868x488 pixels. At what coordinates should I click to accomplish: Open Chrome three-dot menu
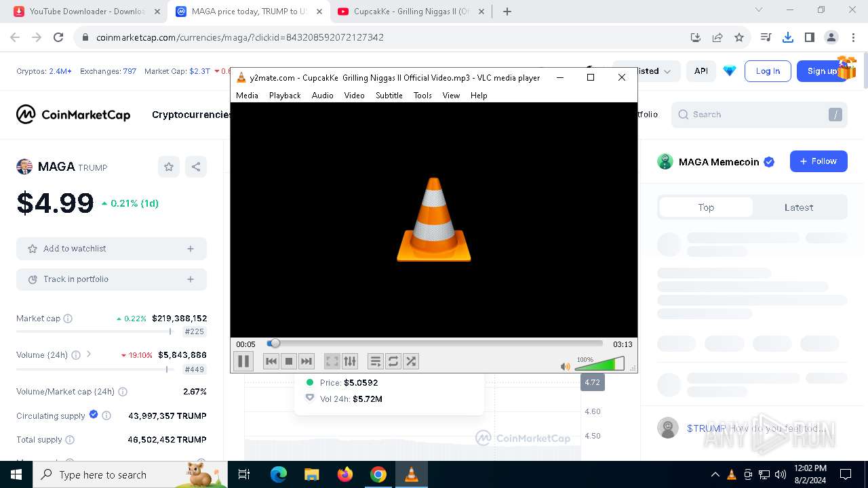click(853, 37)
